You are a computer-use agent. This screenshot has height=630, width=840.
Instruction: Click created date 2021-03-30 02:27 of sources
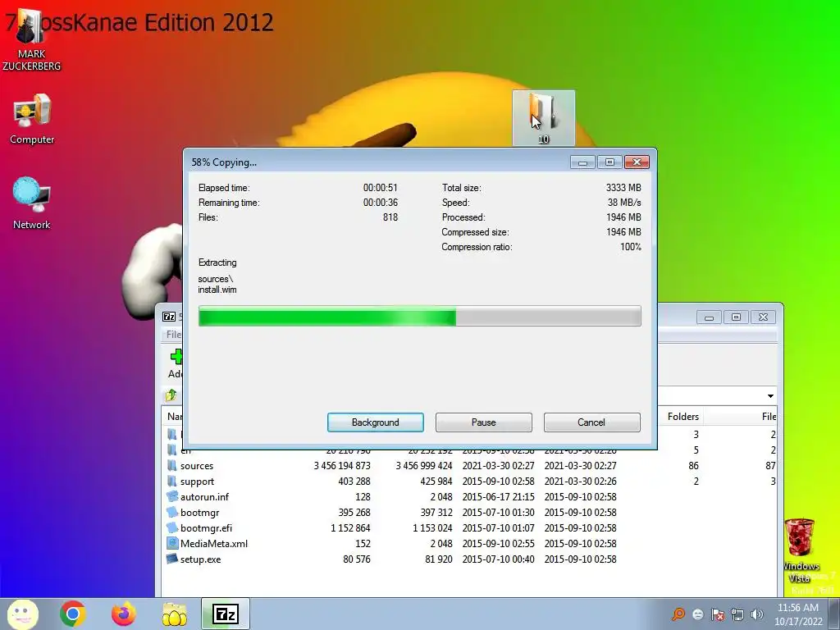coord(580,466)
